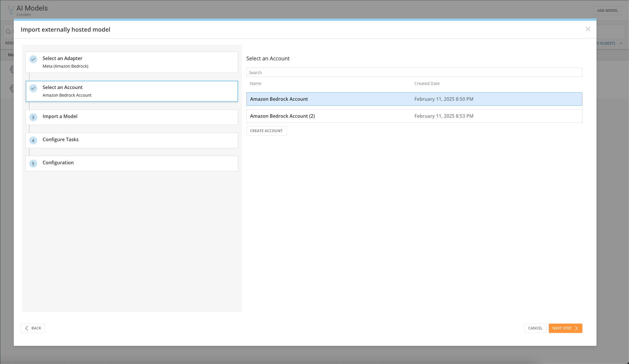Click the step 4 number badge
This screenshot has width=629, height=364.
click(33, 141)
